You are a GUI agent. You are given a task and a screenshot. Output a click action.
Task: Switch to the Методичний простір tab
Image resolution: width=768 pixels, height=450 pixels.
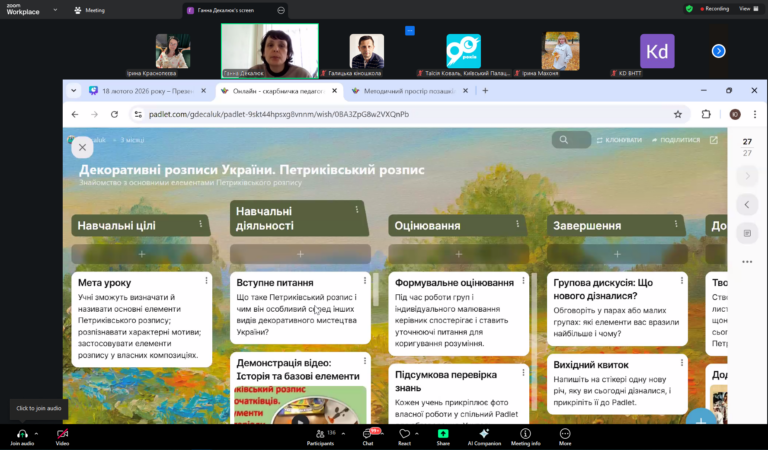coord(409,91)
